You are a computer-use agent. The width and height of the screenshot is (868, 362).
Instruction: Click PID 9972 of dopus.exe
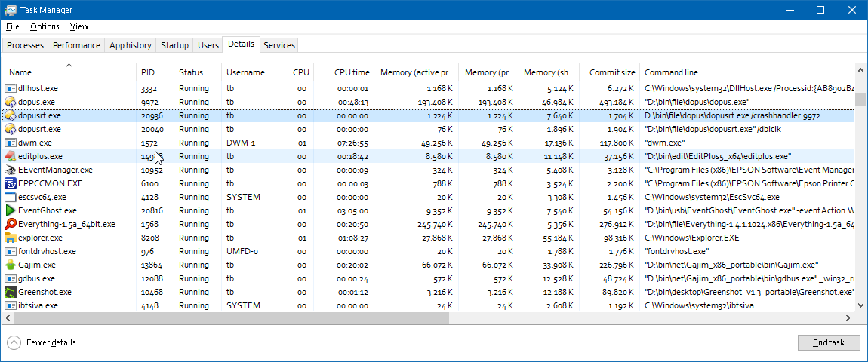pos(149,103)
